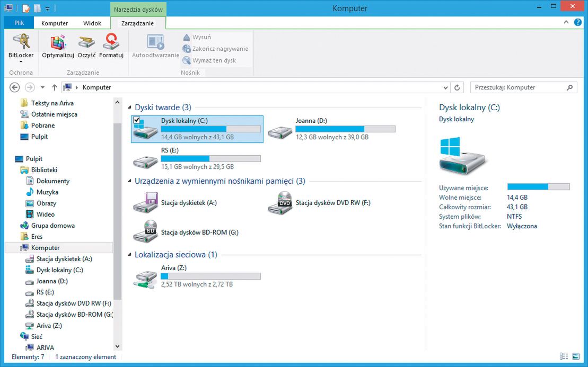Select the Zarządzanie ribbon tab
The width and height of the screenshot is (588, 367).
pyautogui.click(x=138, y=23)
